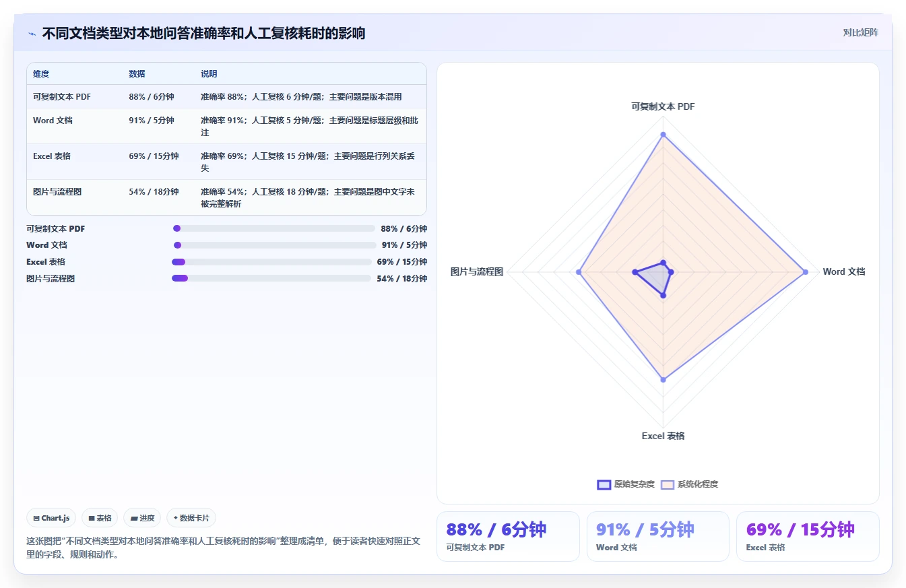
Task: Click the progress label 可复制文本 PDF
Action: [x=56, y=228]
